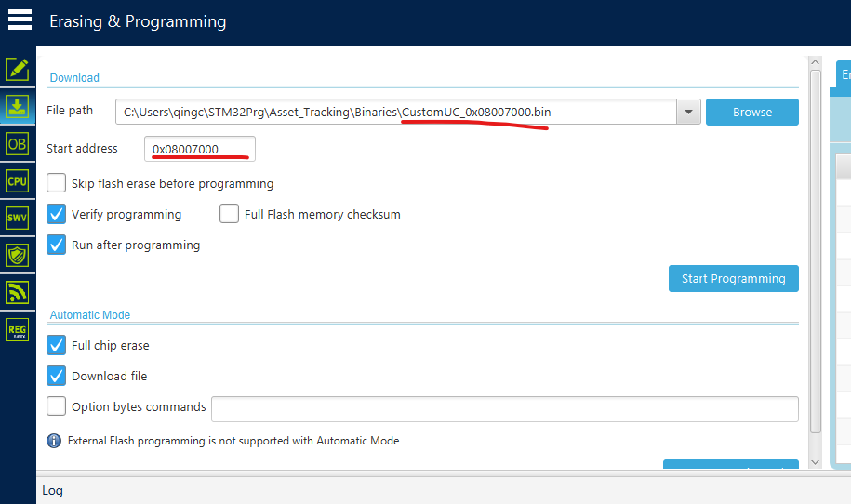Open the SWV viewer icon

18,219
